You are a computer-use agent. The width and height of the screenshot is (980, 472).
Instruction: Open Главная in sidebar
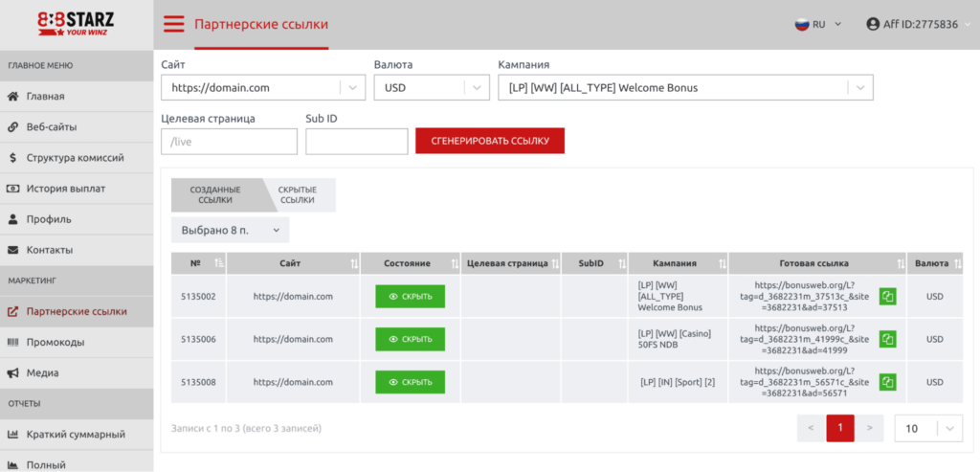coord(77,97)
